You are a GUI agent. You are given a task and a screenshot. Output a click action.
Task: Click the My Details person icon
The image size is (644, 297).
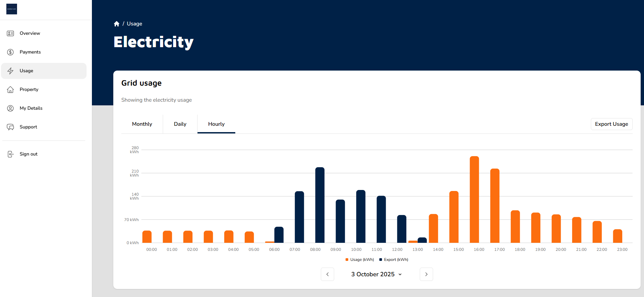(x=10, y=108)
